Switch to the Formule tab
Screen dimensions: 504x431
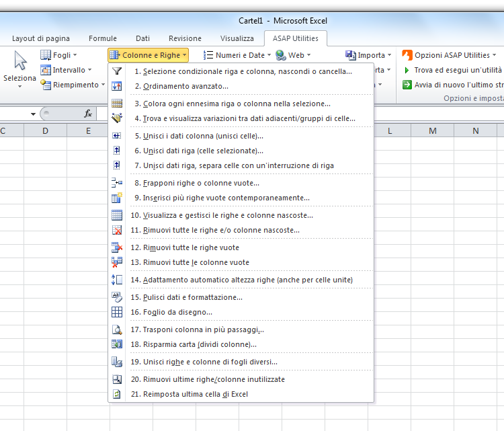103,38
